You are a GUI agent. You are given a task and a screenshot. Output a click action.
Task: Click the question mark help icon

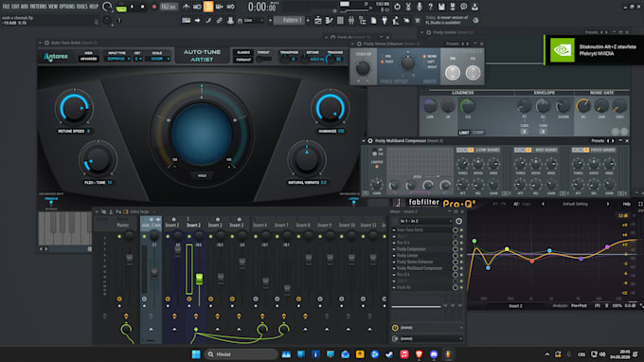tap(430, 7)
